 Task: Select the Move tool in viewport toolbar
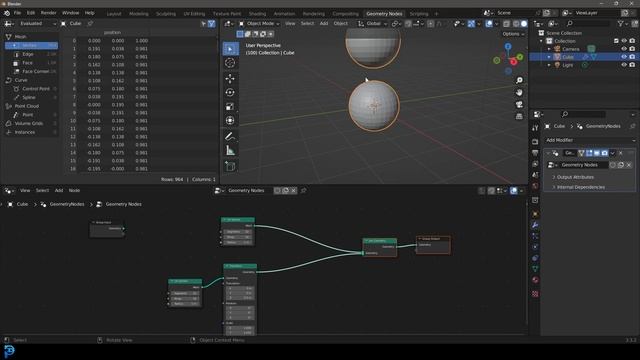point(230,78)
